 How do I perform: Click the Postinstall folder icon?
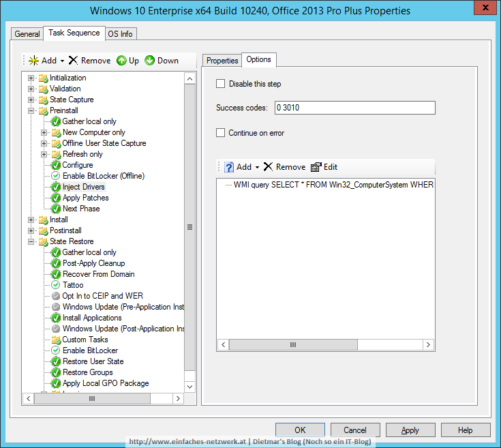pos(44,230)
